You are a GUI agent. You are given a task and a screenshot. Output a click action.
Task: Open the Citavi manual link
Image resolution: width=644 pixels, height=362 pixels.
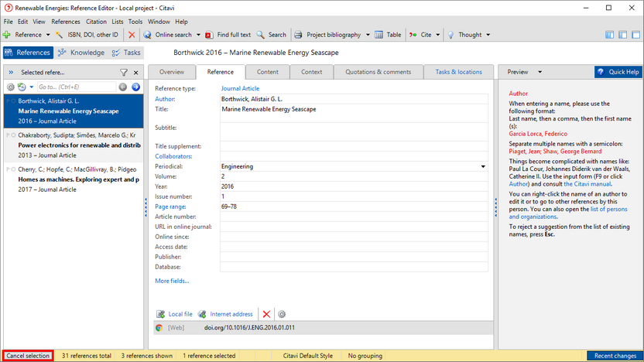tap(587, 184)
